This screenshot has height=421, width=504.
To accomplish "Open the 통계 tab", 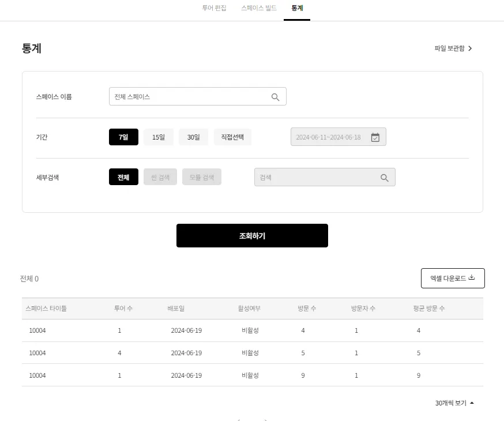I will pyautogui.click(x=297, y=8).
